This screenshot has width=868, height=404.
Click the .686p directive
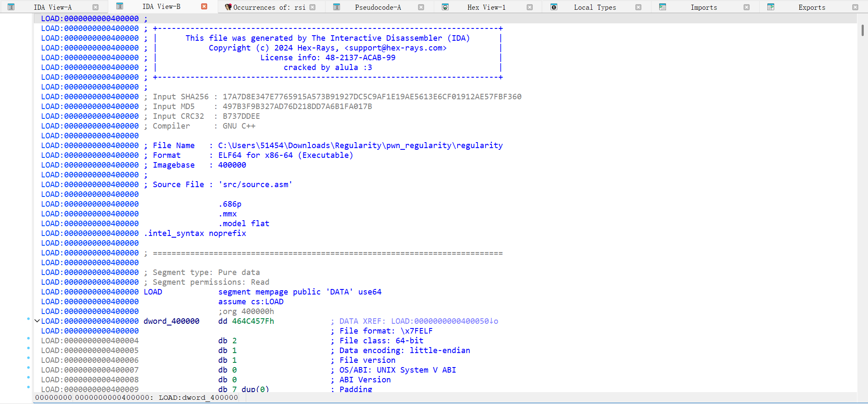click(230, 204)
